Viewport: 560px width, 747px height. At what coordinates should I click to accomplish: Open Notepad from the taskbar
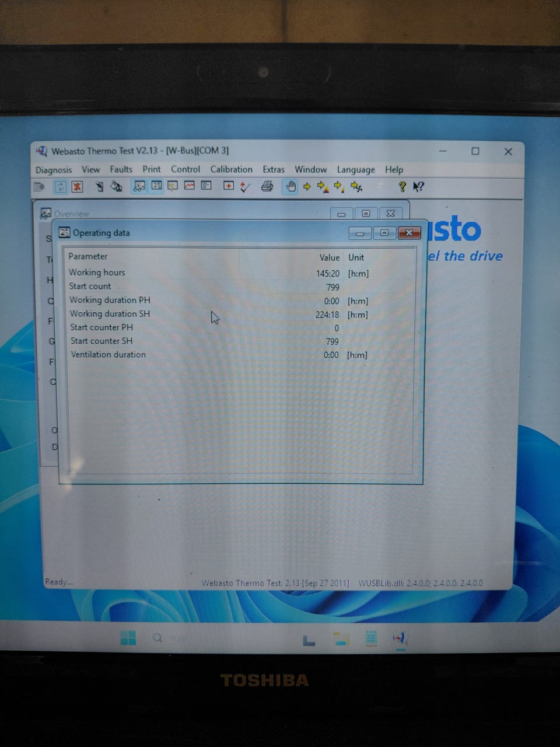pos(371,639)
